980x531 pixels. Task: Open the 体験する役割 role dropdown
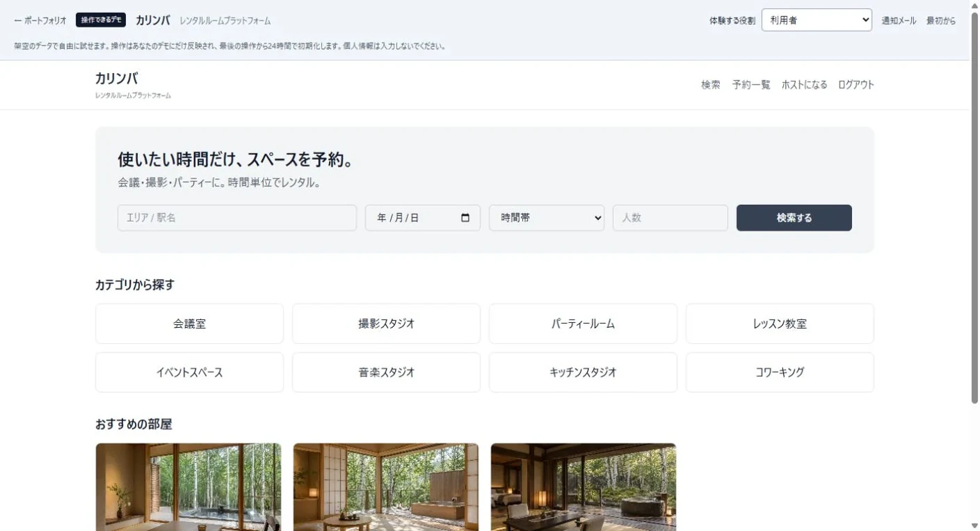click(817, 20)
